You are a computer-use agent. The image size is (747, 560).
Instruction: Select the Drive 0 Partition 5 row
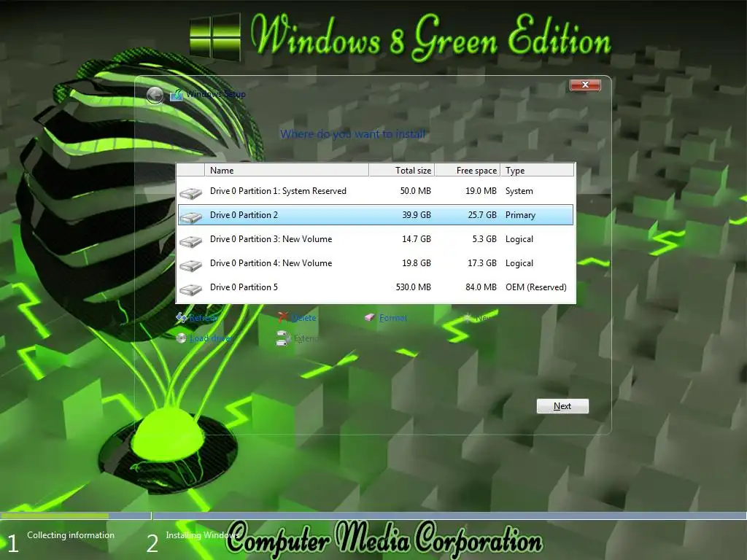point(376,287)
